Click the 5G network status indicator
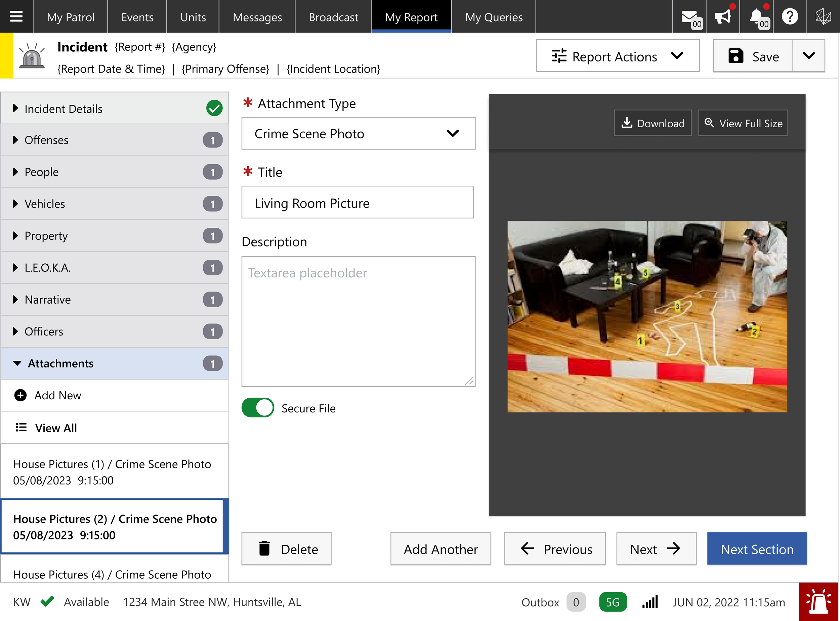 pos(613,602)
